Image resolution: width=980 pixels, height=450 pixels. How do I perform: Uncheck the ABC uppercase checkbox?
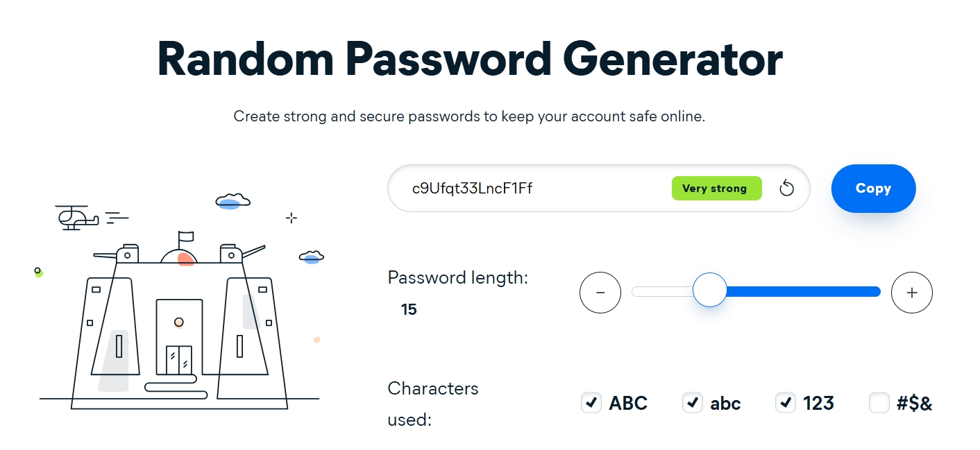pyautogui.click(x=591, y=402)
